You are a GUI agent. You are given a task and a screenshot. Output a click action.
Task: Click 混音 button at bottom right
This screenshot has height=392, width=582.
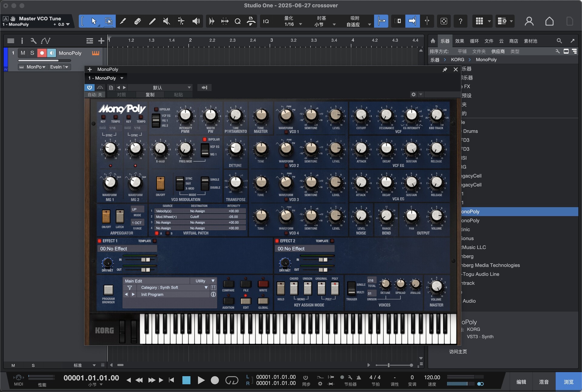click(x=544, y=382)
